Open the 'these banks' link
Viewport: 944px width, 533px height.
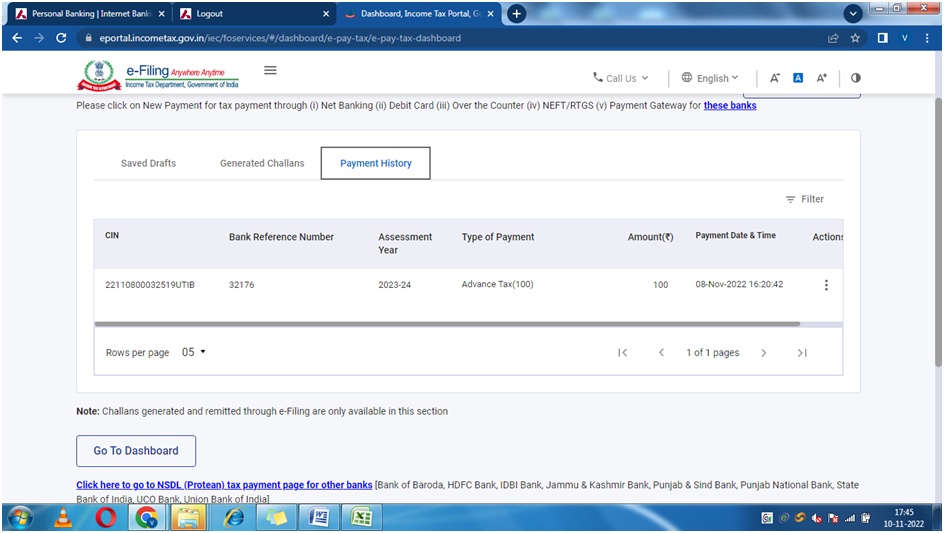tap(730, 105)
